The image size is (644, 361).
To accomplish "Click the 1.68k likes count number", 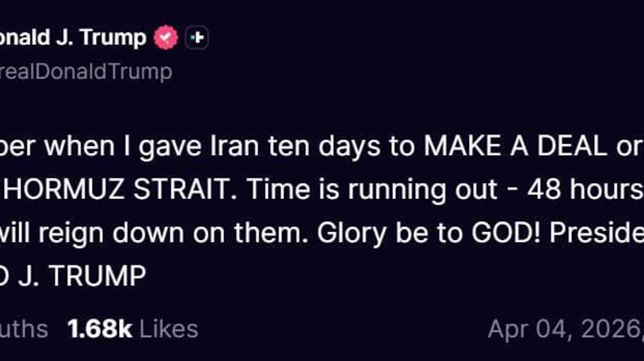I will 100,329.
